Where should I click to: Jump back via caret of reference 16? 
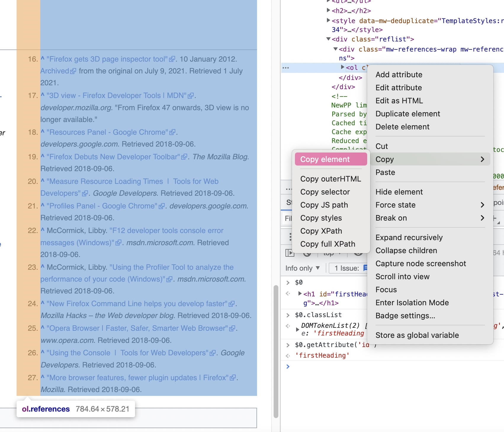pyautogui.click(x=43, y=59)
